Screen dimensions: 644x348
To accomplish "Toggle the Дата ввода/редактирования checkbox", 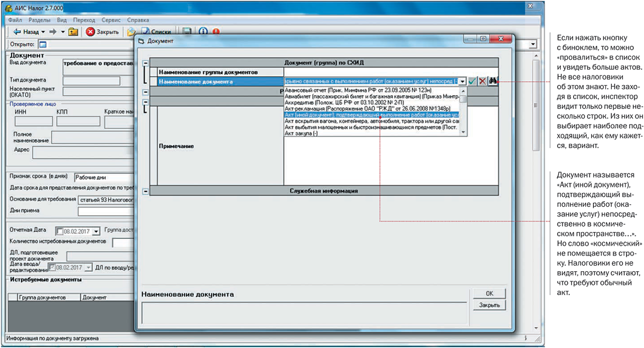I will coord(52,267).
